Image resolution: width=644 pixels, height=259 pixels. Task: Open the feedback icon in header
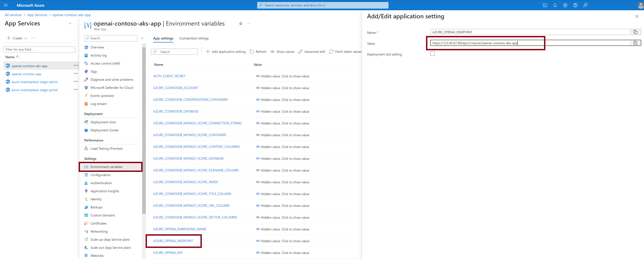[585, 5]
